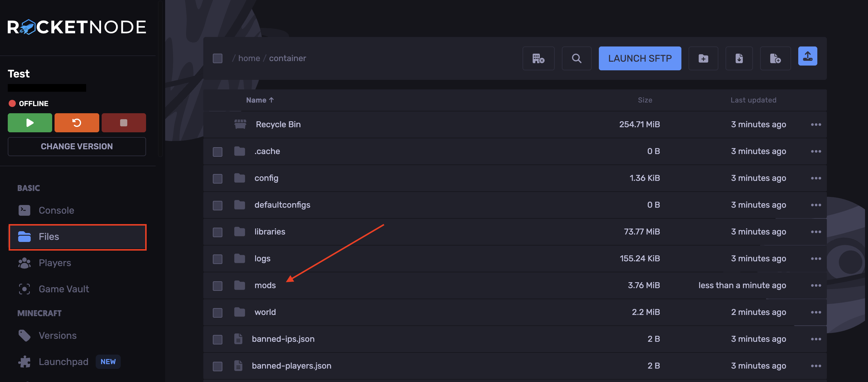The height and width of the screenshot is (382, 868).
Task: Open Console in the sidebar
Action: tap(56, 210)
